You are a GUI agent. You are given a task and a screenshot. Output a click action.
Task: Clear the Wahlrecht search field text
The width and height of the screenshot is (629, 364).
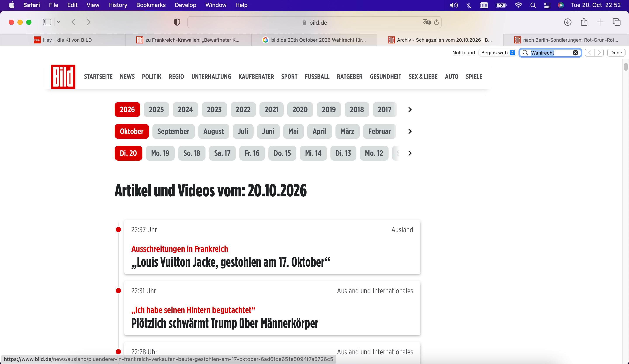tap(575, 53)
